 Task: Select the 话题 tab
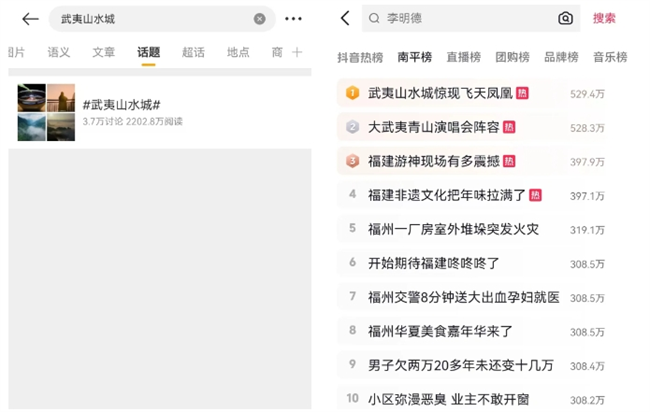click(x=148, y=52)
